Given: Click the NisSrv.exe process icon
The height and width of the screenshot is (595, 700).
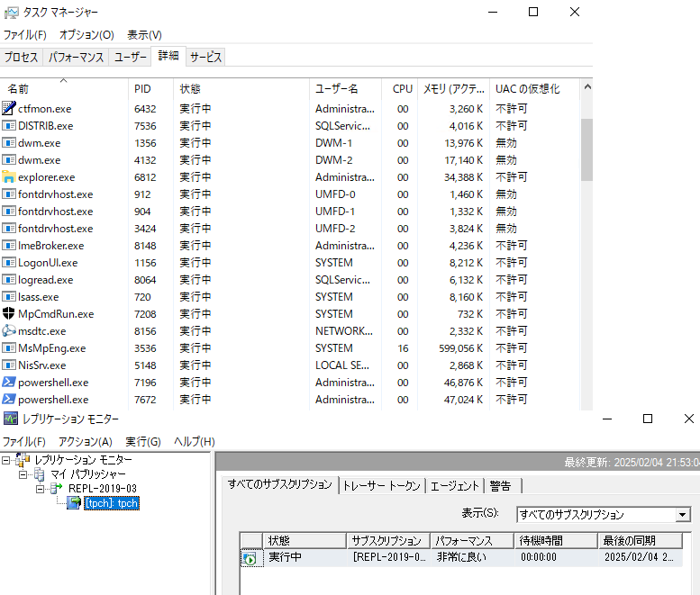Looking at the screenshot, I should 8,365.
